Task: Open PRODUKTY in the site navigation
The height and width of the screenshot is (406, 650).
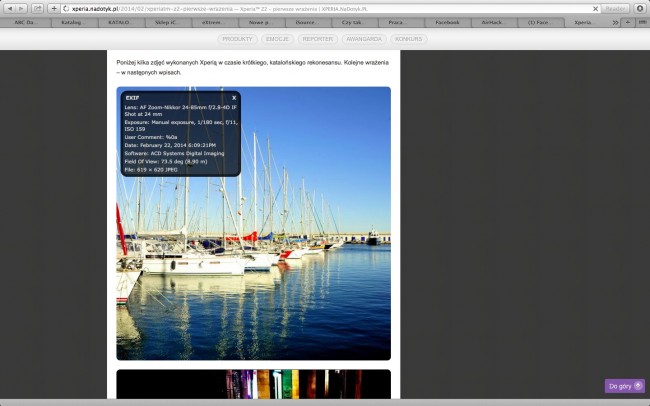Action: coord(238,39)
